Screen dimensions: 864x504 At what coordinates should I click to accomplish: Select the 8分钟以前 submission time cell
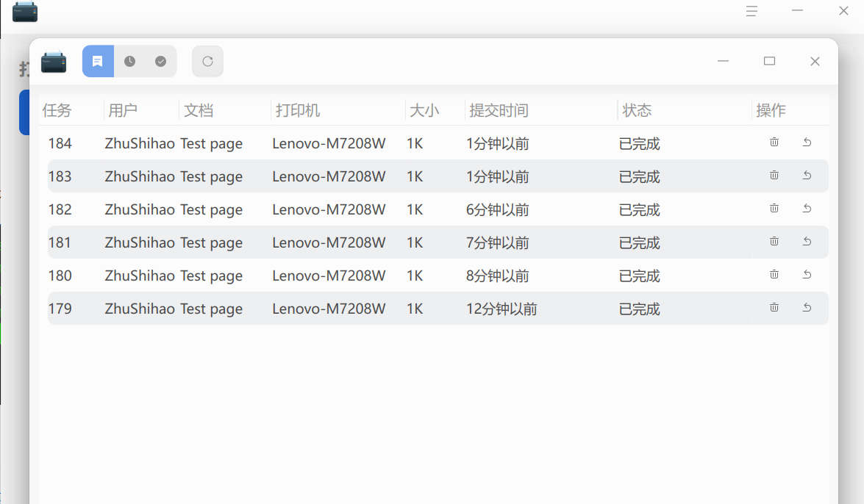(x=498, y=276)
